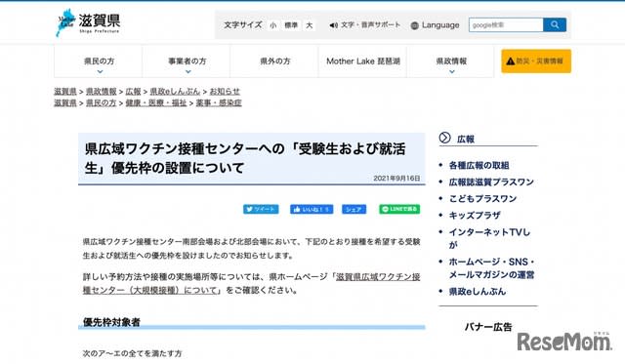Image resolution: width=625 pixels, height=364 pixels.
Task: Open the 広報誌滋賀プラスワン sidebar link
Action: [491, 182]
